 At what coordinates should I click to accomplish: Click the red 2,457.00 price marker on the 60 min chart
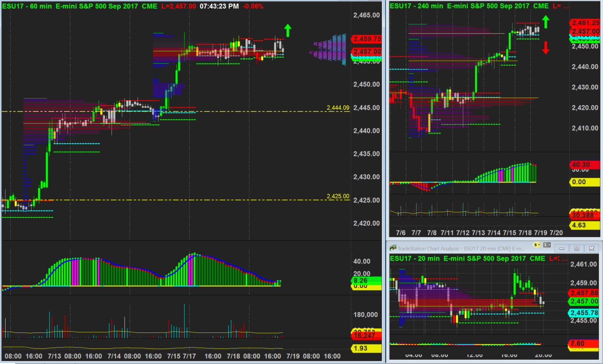click(367, 51)
